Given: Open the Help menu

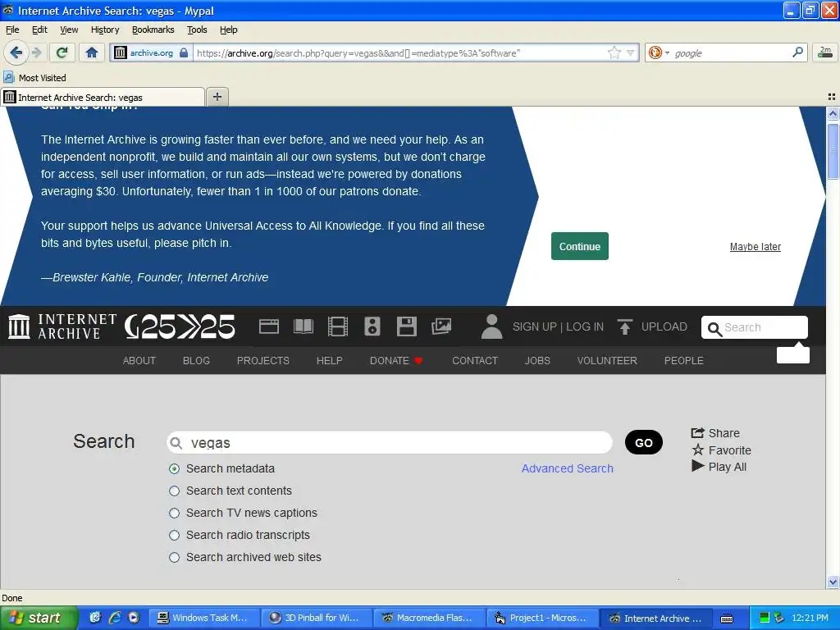Looking at the screenshot, I should (x=228, y=30).
